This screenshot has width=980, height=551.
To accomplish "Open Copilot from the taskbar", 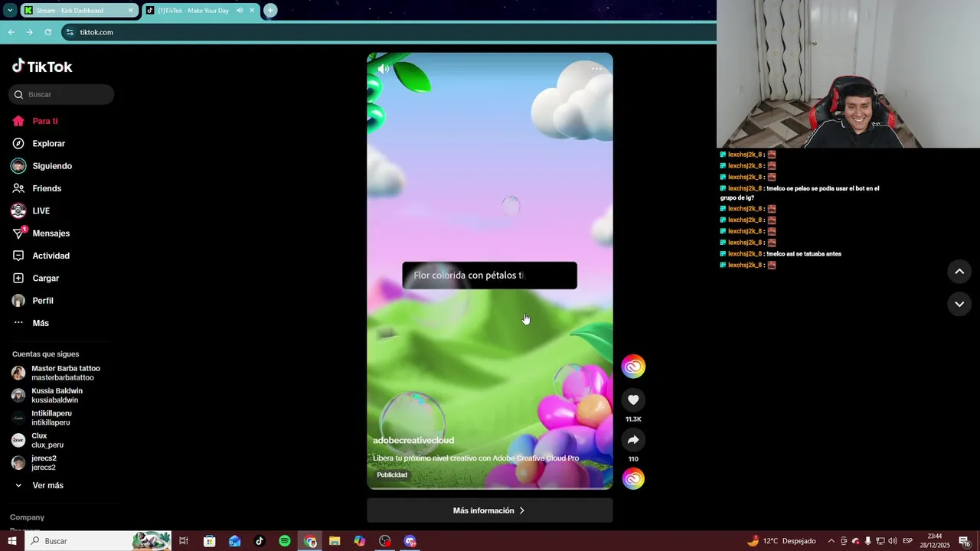I will (360, 541).
